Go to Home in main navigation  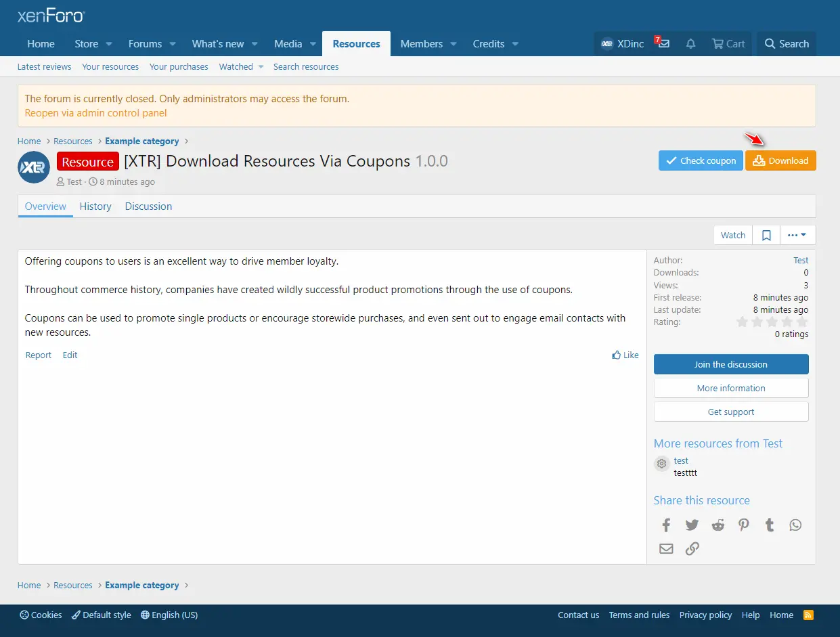pos(41,44)
